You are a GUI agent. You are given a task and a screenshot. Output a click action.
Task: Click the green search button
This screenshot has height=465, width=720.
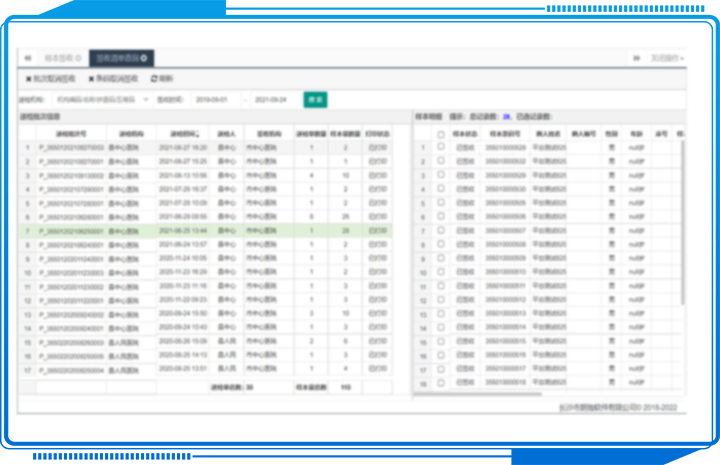315,100
